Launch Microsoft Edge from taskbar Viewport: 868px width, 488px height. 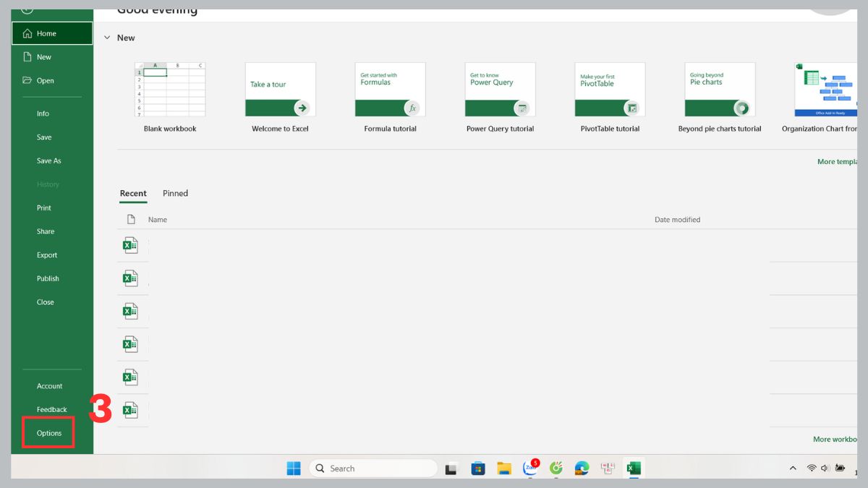point(582,468)
